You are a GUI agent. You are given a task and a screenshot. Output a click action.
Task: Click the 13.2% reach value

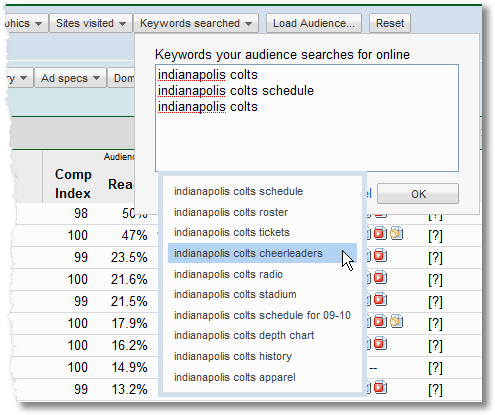(129, 389)
